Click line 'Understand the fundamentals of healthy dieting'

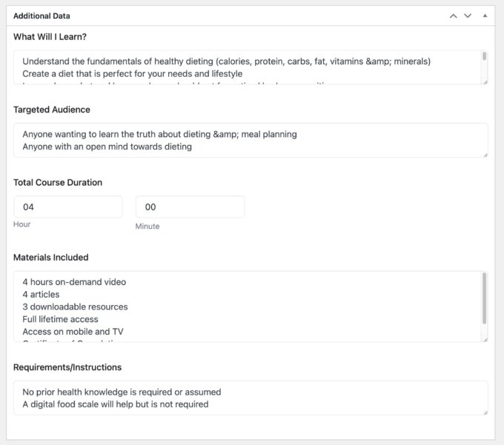coord(227,61)
